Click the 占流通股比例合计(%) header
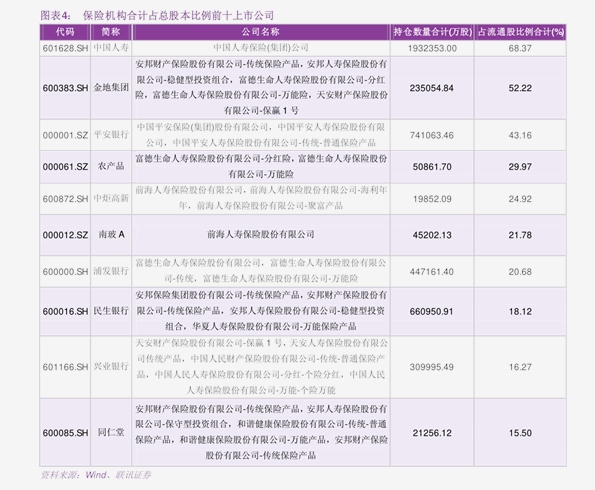This screenshot has height=490, width=595. pos(520,32)
